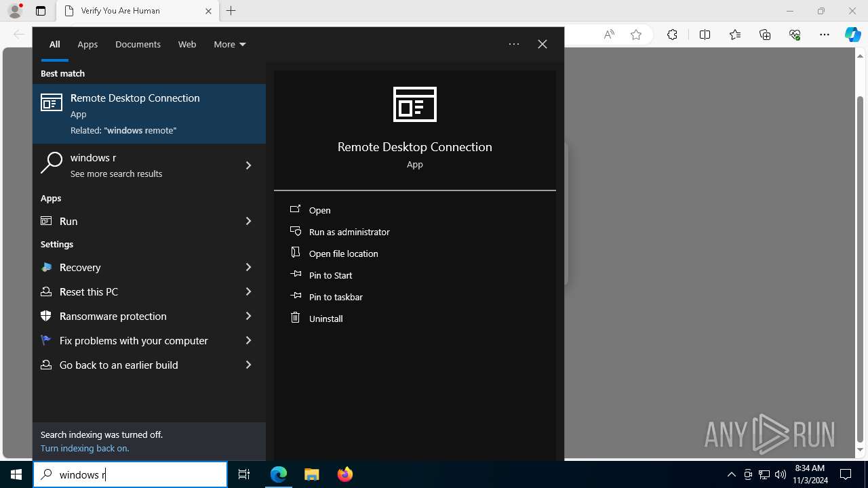The width and height of the screenshot is (868, 488).
Task: Click the Go back to an earlier build icon
Action: tap(46, 365)
